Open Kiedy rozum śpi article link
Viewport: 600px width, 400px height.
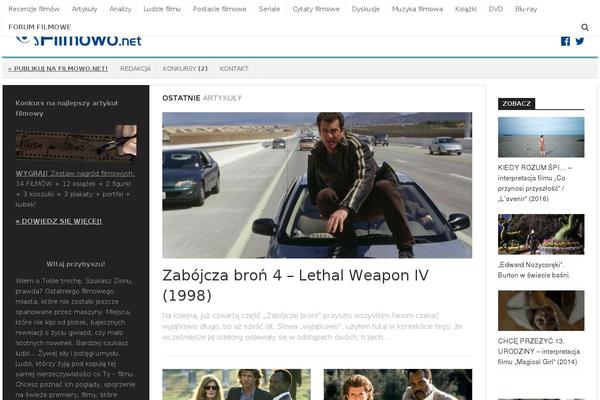(x=535, y=183)
